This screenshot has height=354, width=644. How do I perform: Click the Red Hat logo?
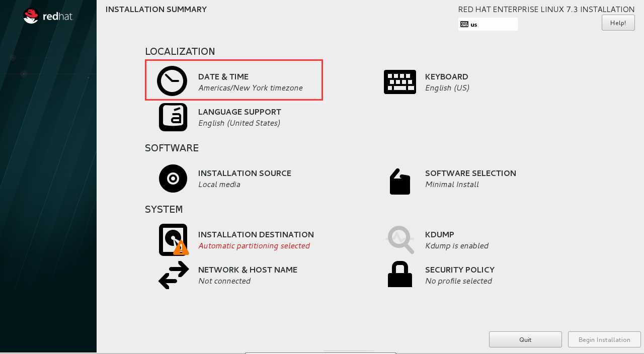click(x=48, y=16)
